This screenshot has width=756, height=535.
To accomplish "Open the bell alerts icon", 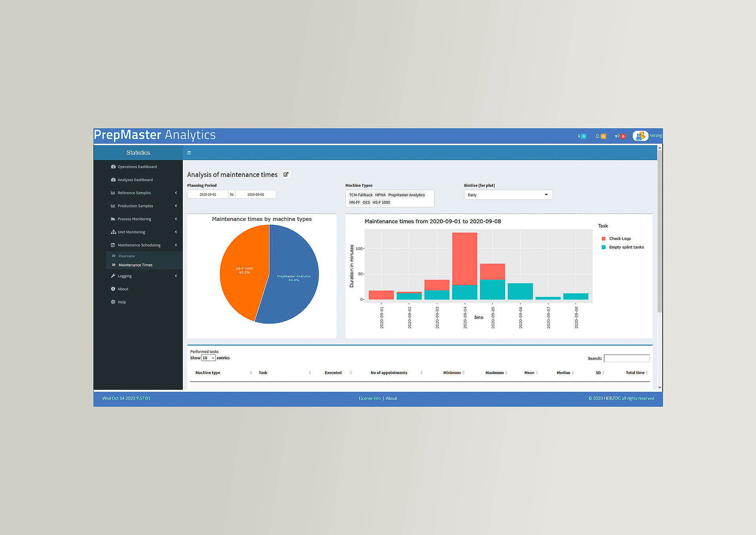I will pyautogui.click(x=597, y=136).
